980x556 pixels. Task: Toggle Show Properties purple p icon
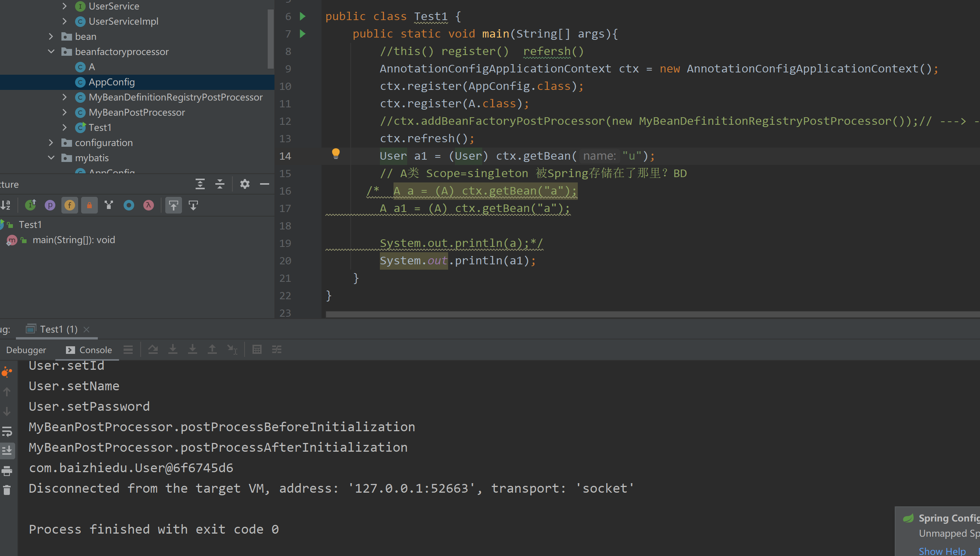(x=50, y=206)
